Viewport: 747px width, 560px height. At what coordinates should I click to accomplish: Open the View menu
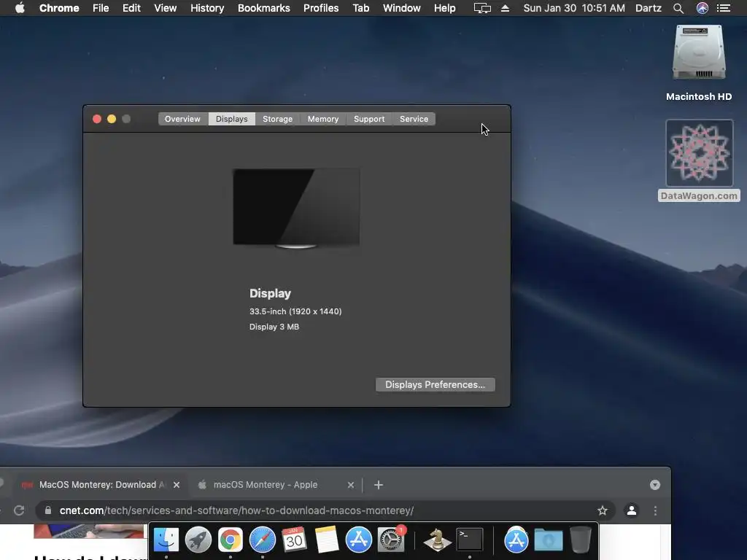[x=166, y=8]
